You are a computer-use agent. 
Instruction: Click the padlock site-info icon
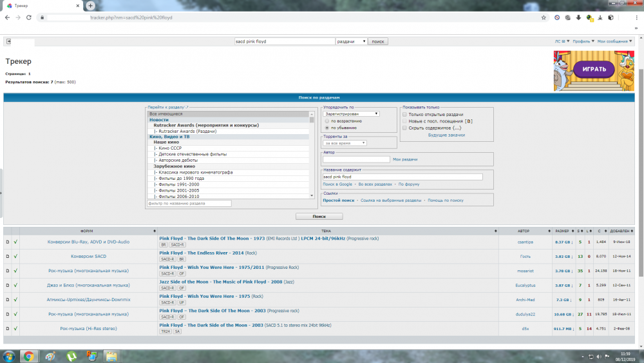coord(42,17)
